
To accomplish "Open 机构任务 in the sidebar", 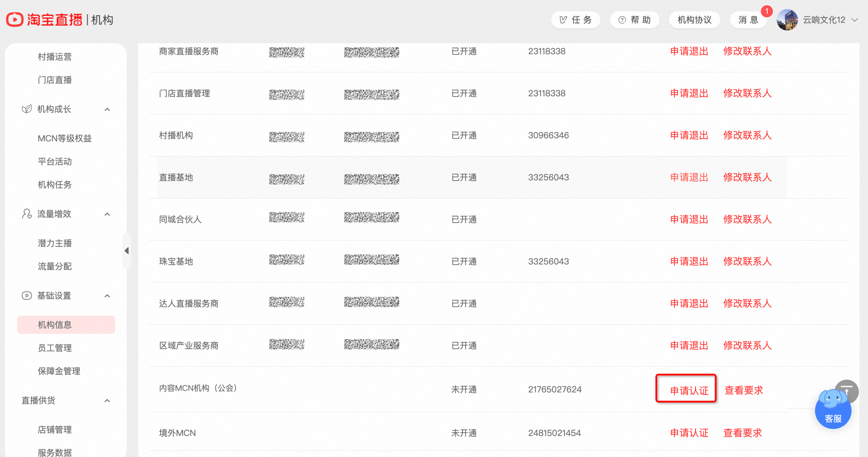I will 55,185.
